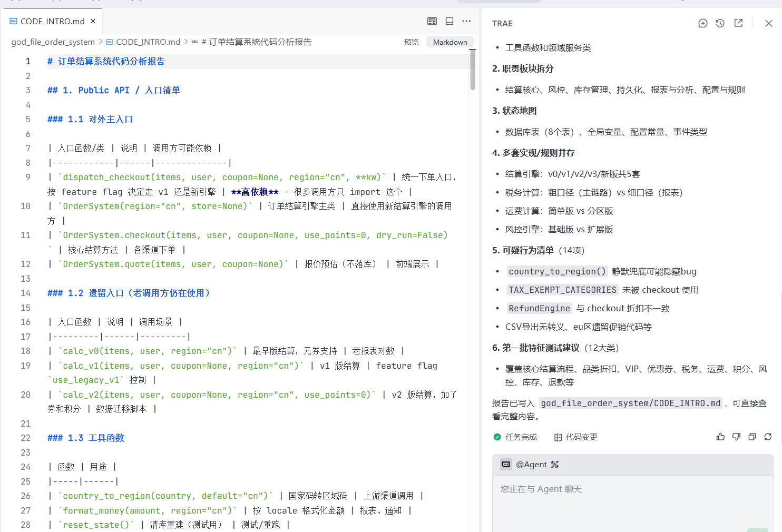The height and width of the screenshot is (532, 782).
Task: Click '6. 第一批特征测试建议' heading in chat
Action: (x=536, y=348)
